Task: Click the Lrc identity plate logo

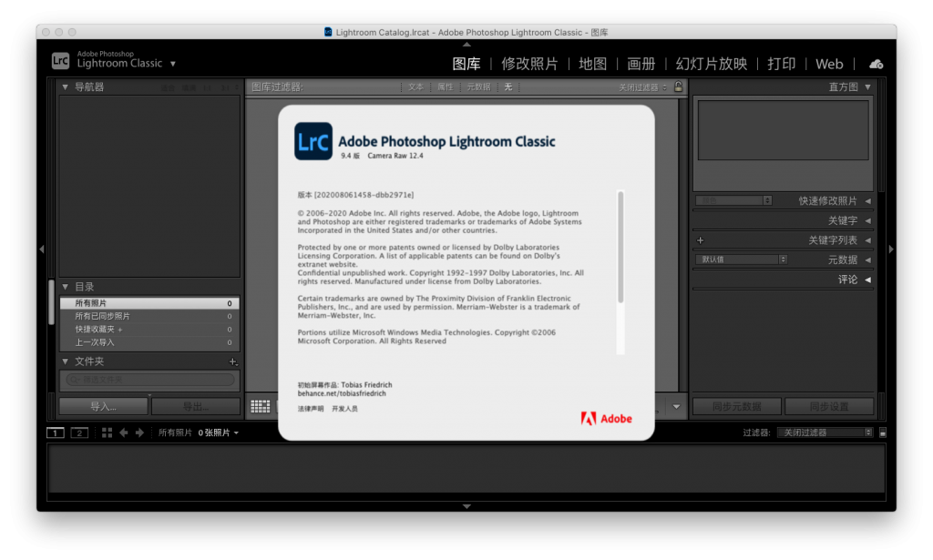Action: pos(61,60)
